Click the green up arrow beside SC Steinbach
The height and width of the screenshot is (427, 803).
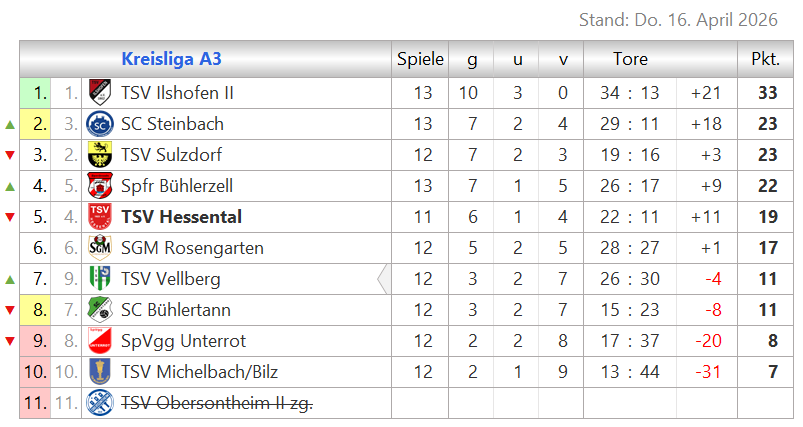pyautogui.click(x=10, y=125)
